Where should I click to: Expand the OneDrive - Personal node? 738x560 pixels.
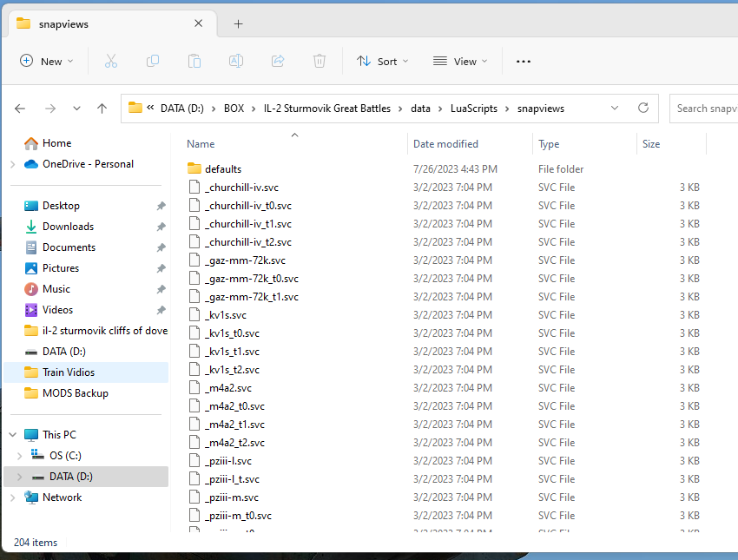pos(12,164)
